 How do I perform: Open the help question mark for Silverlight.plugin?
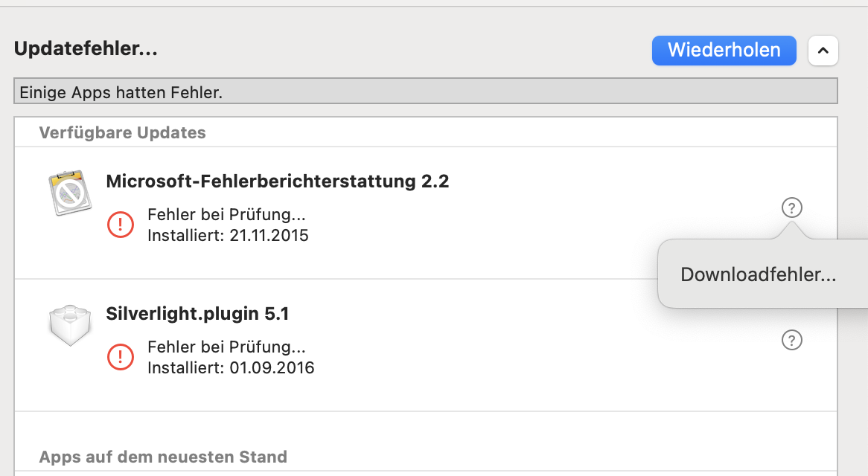point(792,340)
